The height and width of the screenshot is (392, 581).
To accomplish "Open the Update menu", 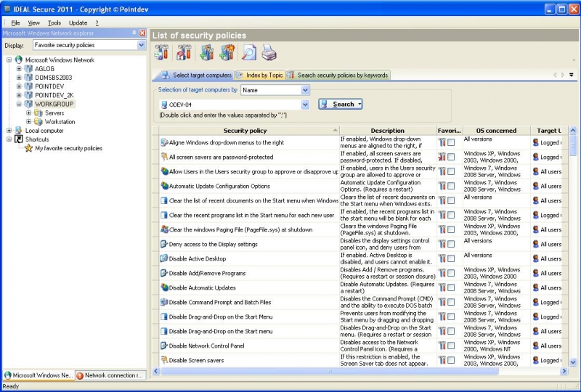I will 78,23.
